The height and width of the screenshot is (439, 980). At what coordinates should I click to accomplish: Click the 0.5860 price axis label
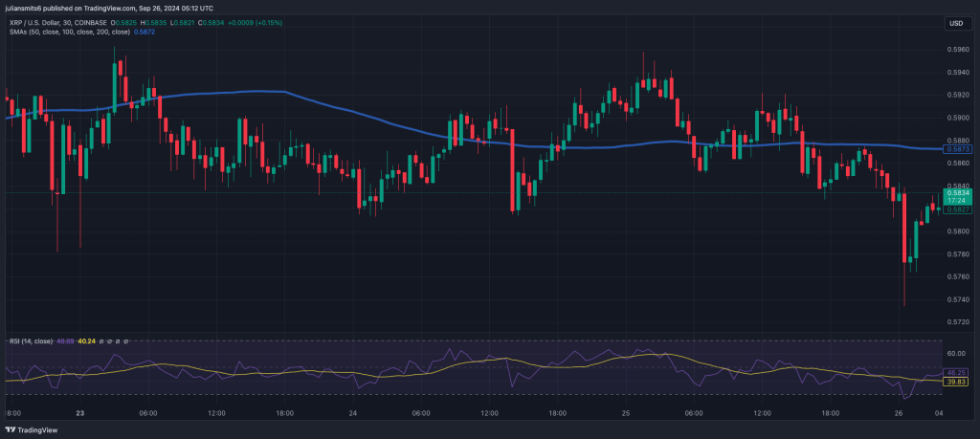point(959,163)
